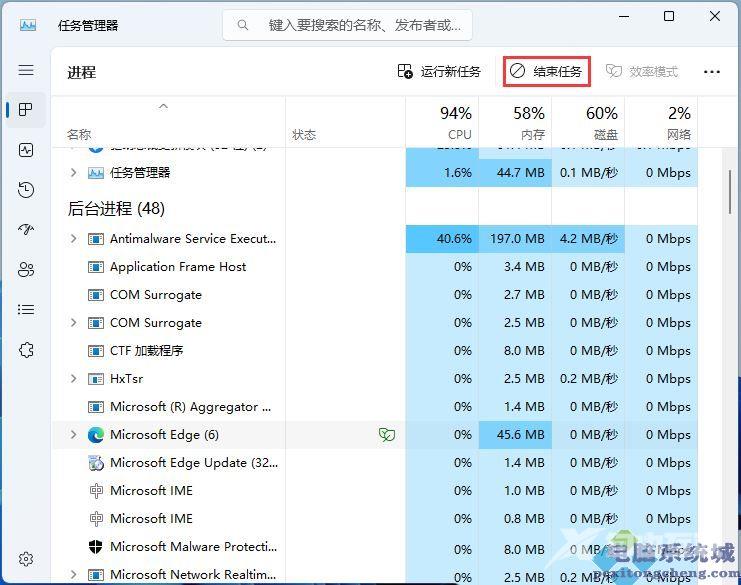
Task: Click the search magnifier icon
Action: pyautogui.click(x=243, y=25)
